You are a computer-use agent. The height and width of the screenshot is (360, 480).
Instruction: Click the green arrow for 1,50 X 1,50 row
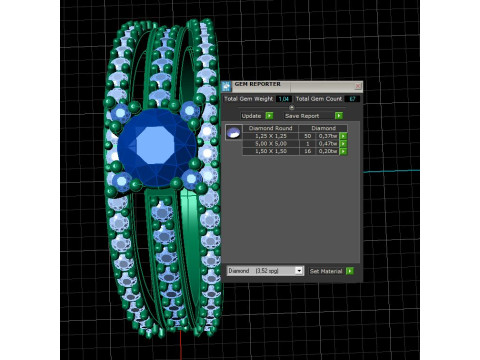pyautogui.click(x=343, y=151)
